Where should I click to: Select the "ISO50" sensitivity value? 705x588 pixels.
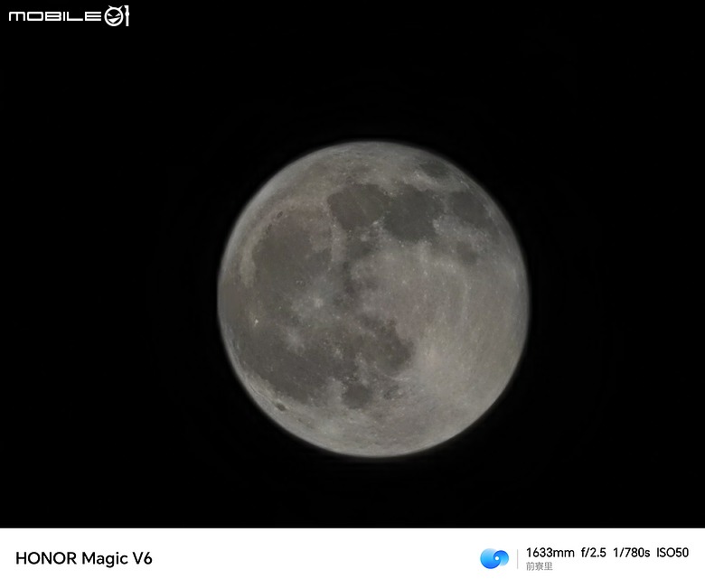coord(672,553)
